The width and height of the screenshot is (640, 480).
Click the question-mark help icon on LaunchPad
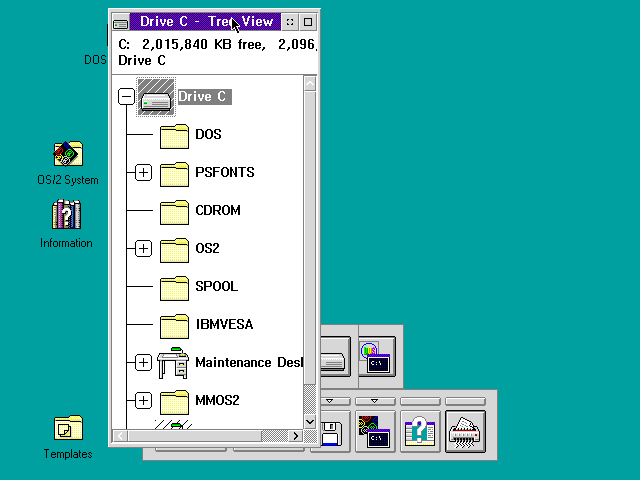[420, 431]
